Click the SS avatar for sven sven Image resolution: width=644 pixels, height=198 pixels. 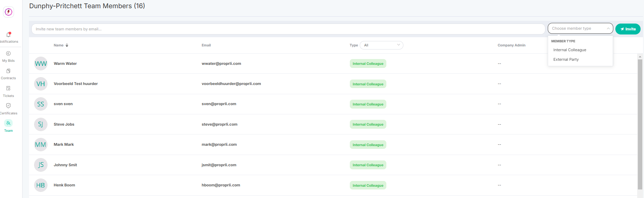point(41,104)
